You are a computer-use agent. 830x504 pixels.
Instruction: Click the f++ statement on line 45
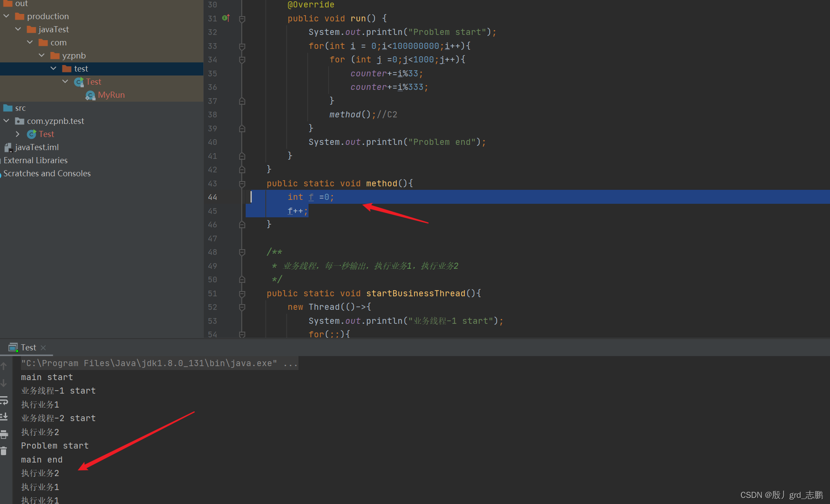coord(298,211)
